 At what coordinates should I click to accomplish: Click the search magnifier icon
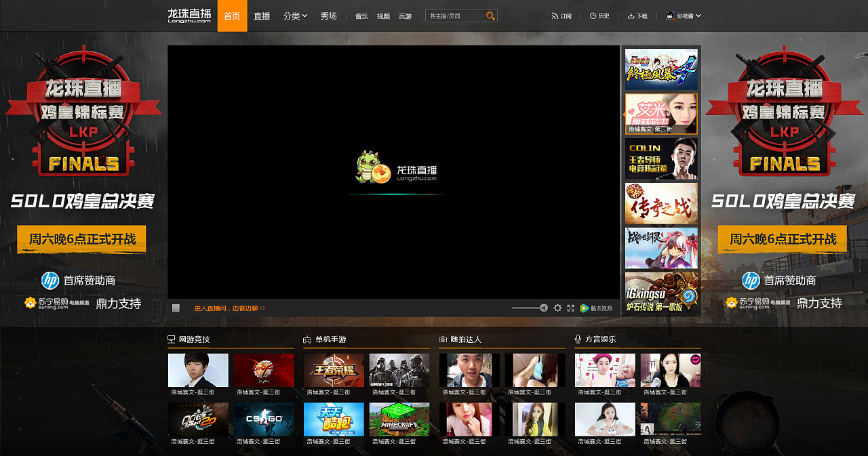[x=490, y=16]
